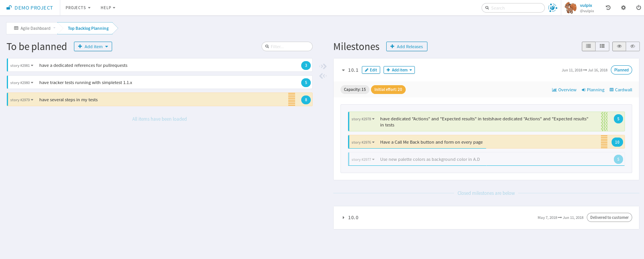644x259 pixels.
Task: Click the Tuleap leaf logo icon
Action: point(552,8)
